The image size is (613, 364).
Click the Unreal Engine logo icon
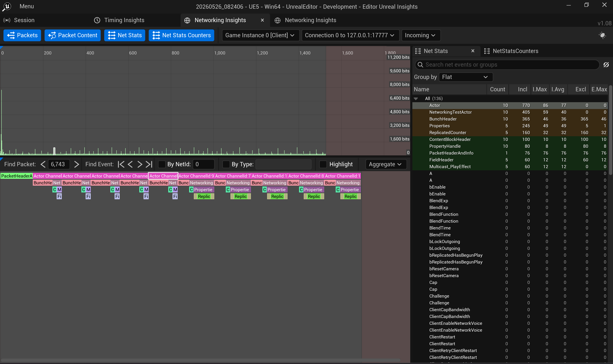[x=7, y=6]
